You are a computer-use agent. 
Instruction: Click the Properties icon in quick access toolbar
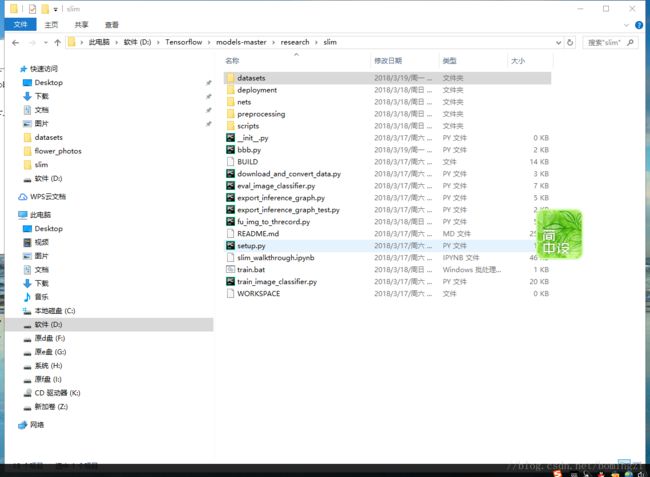(32, 9)
